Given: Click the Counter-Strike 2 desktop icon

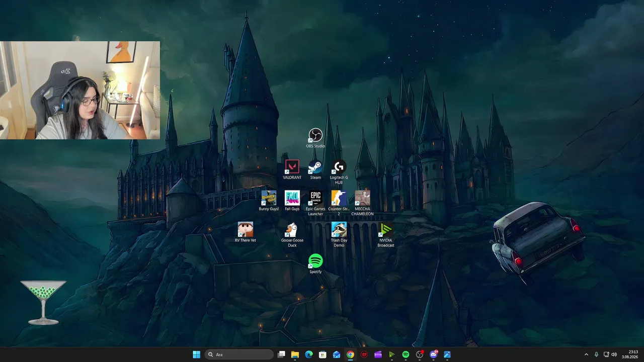Looking at the screenshot, I should coord(339,203).
